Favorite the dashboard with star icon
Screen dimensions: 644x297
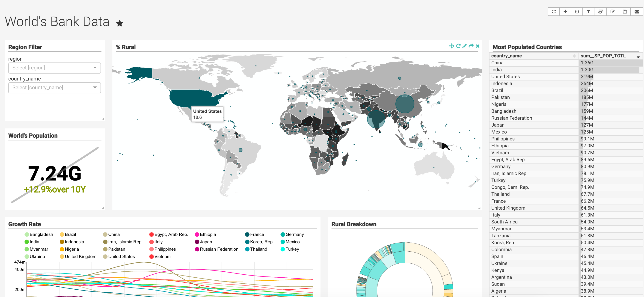(119, 23)
